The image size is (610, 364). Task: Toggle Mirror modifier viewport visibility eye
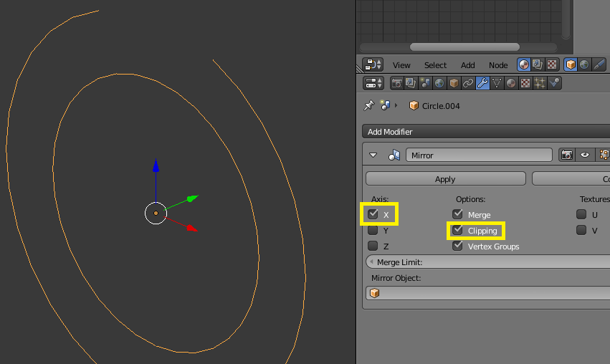pos(585,155)
